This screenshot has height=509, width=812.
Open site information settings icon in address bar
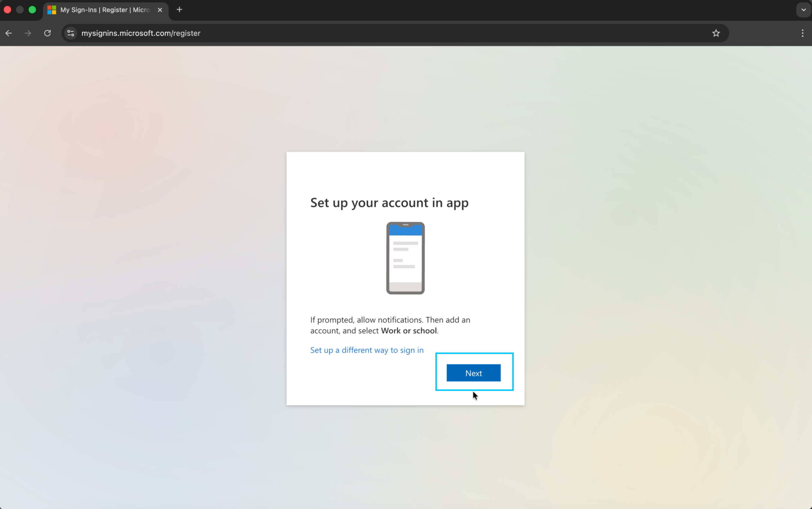[70, 33]
